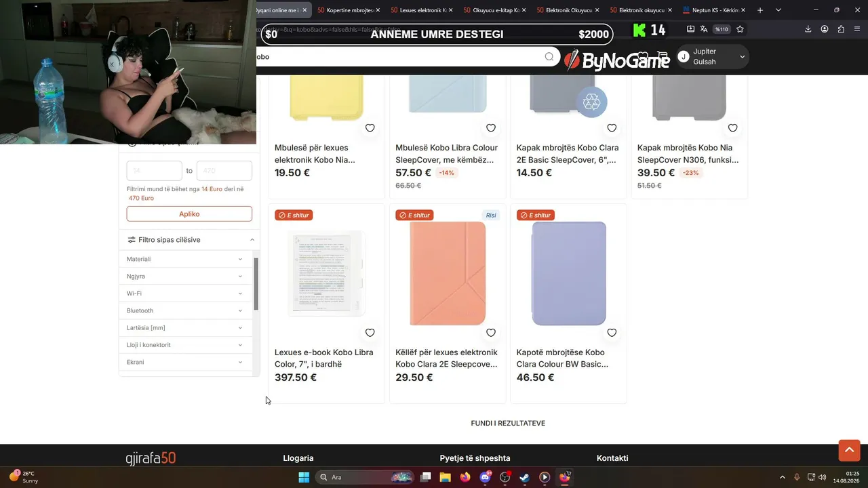Open the Windows Start menu

click(304, 477)
